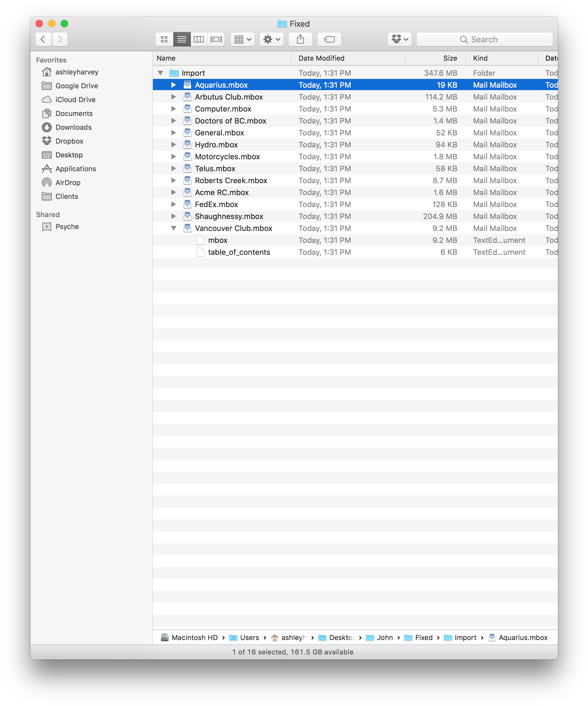Sort by the Size column header
This screenshot has height=706, width=588.
pos(435,58)
